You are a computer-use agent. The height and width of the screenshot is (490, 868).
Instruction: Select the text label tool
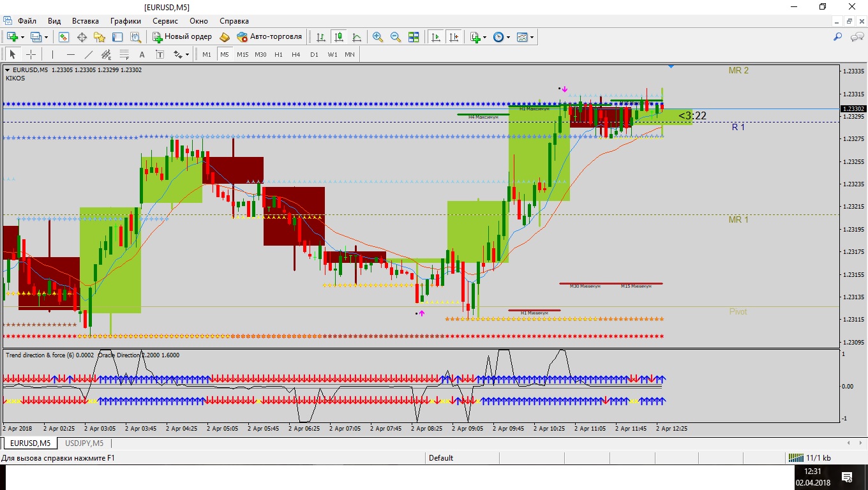(160, 54)
